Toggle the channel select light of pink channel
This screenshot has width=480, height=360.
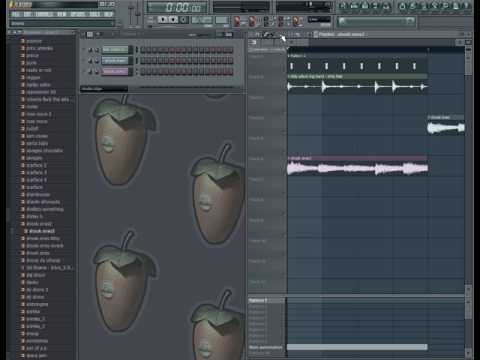tap(136, 72)
